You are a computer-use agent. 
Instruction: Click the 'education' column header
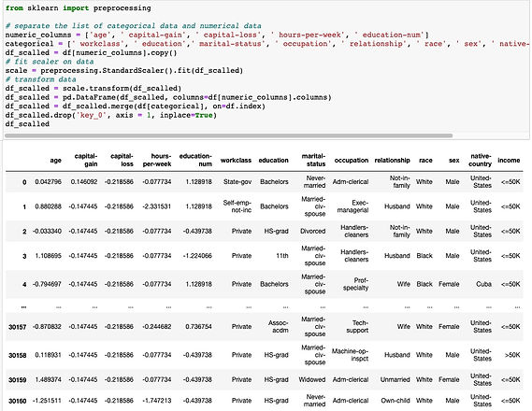click(273, 161)
